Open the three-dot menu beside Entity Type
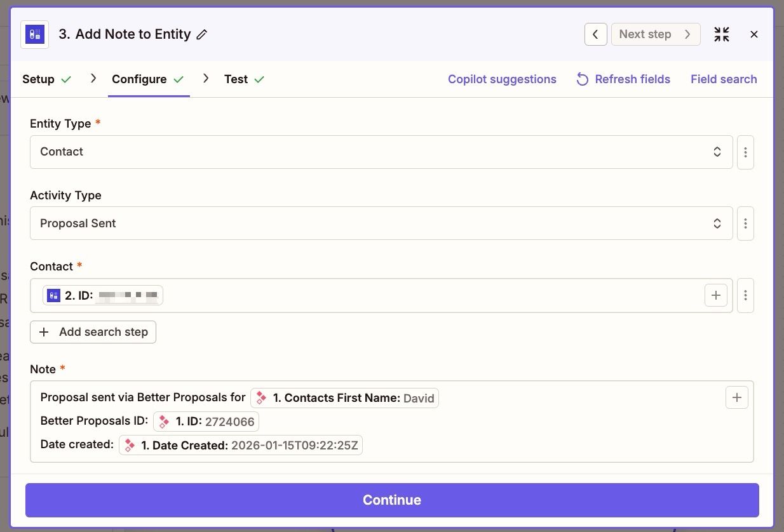 [x=745, y=152]
